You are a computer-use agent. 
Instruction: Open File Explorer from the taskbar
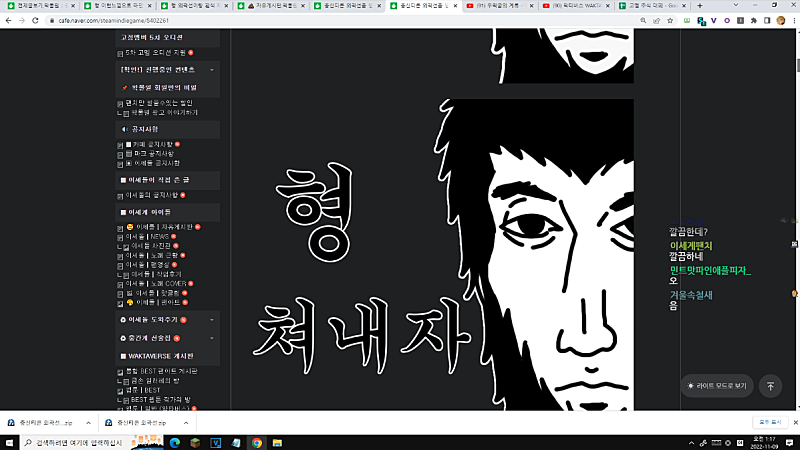tap(277, 443)
